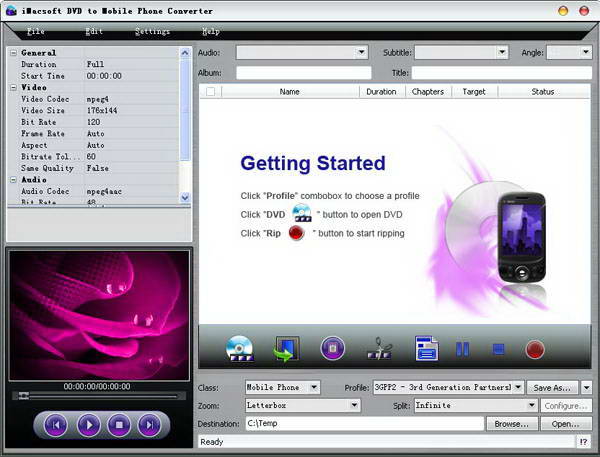Viewport: 600px width, 457px height.
Task: Collapse the General settings group
Action: pyautogui.click(x=12, y=52)
